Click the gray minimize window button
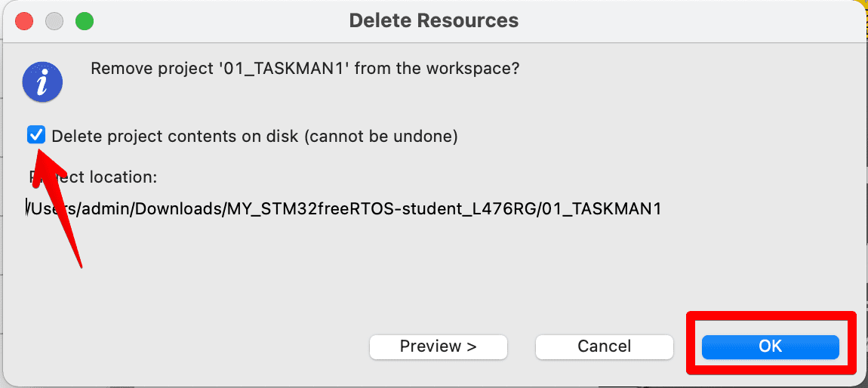 point(54,22)
